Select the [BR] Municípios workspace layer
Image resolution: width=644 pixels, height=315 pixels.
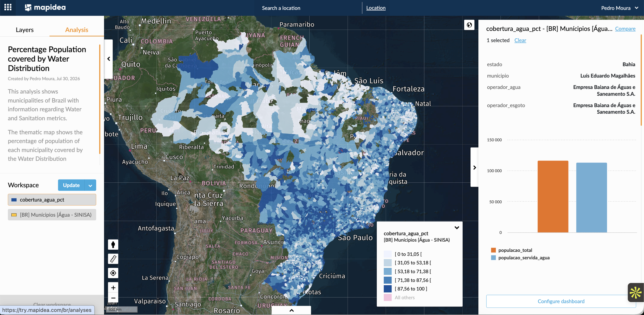pos(52,215)
